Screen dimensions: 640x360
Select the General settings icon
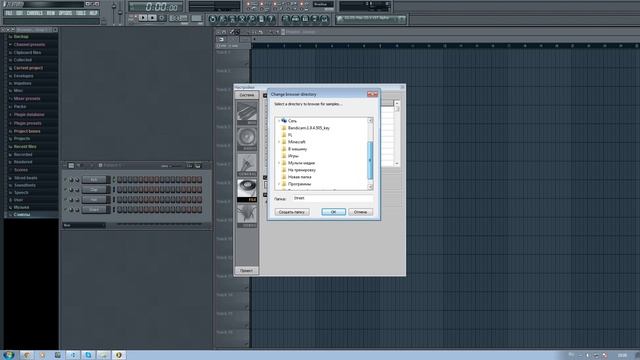(x=247, y=164)
